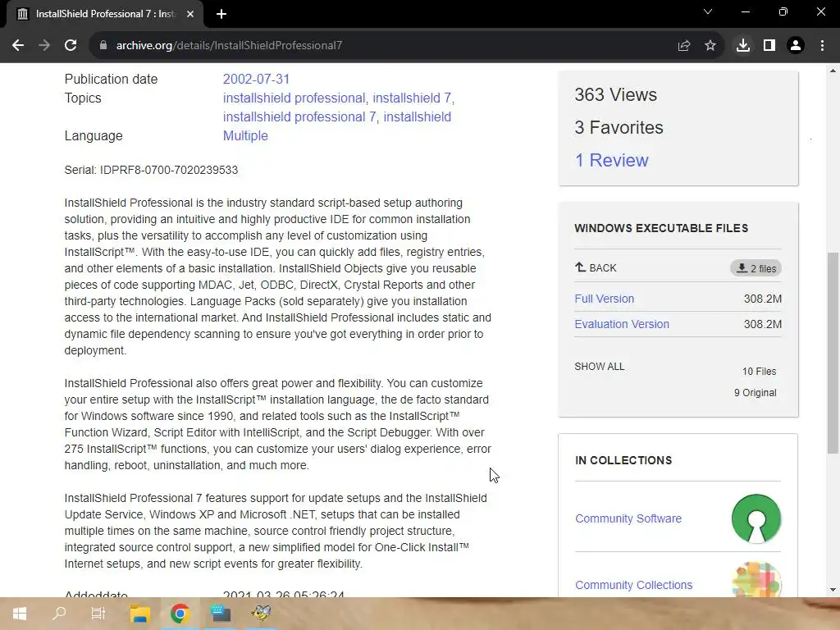This screenshot has height=630, width=840.
Task: Click the 363 Views text
Action: 615,95
